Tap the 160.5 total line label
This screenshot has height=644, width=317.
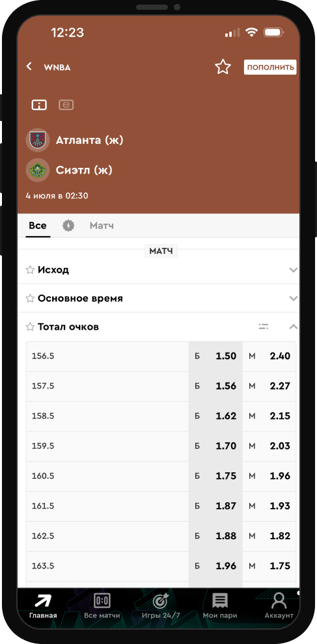point(43,476)
